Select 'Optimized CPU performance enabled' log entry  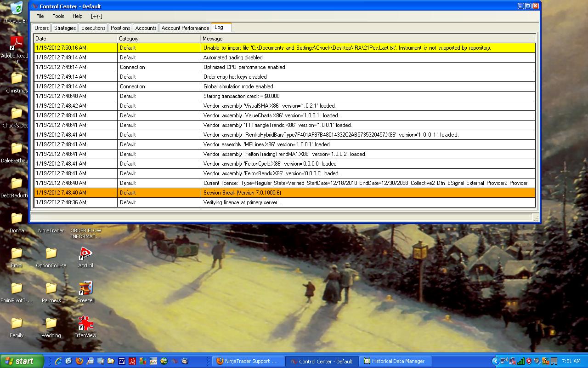point(285,67)
